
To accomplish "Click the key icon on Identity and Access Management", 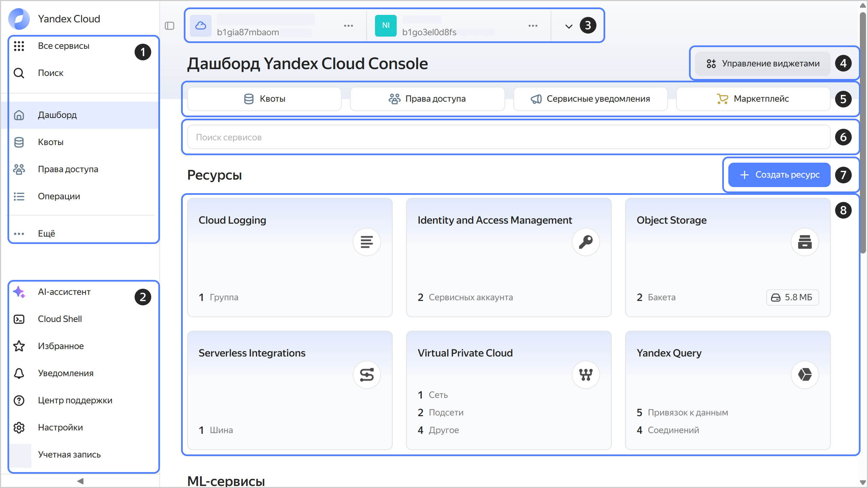I will [x=586, y=242].
